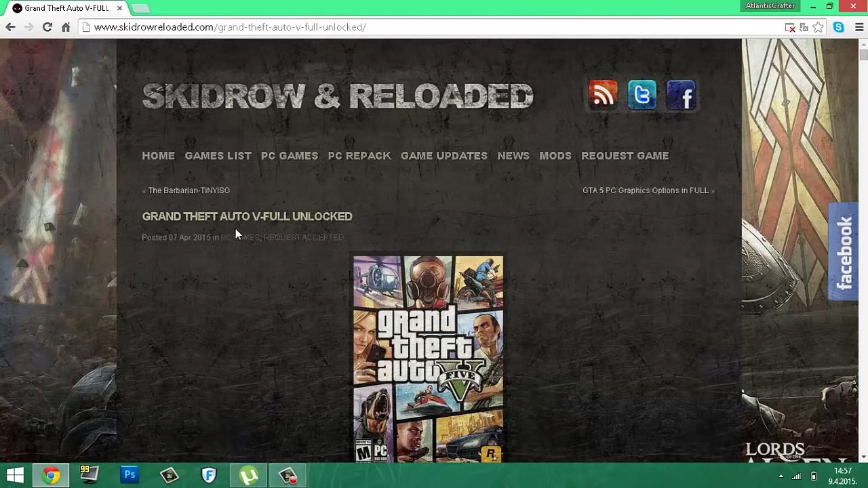This screenshot has width=868, height=488.
Task: Open the PC REPACK menu item
Action: click(x=359, y=156)
